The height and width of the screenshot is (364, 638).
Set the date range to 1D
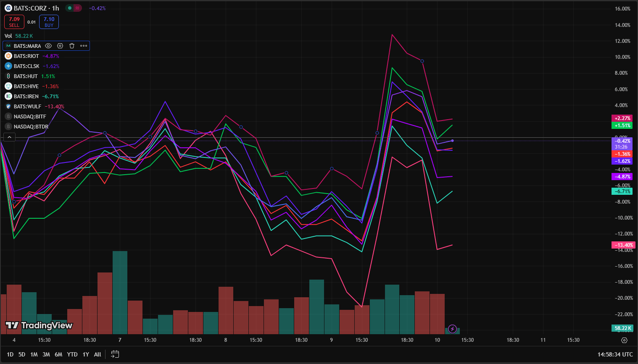[x=10, y=354]
